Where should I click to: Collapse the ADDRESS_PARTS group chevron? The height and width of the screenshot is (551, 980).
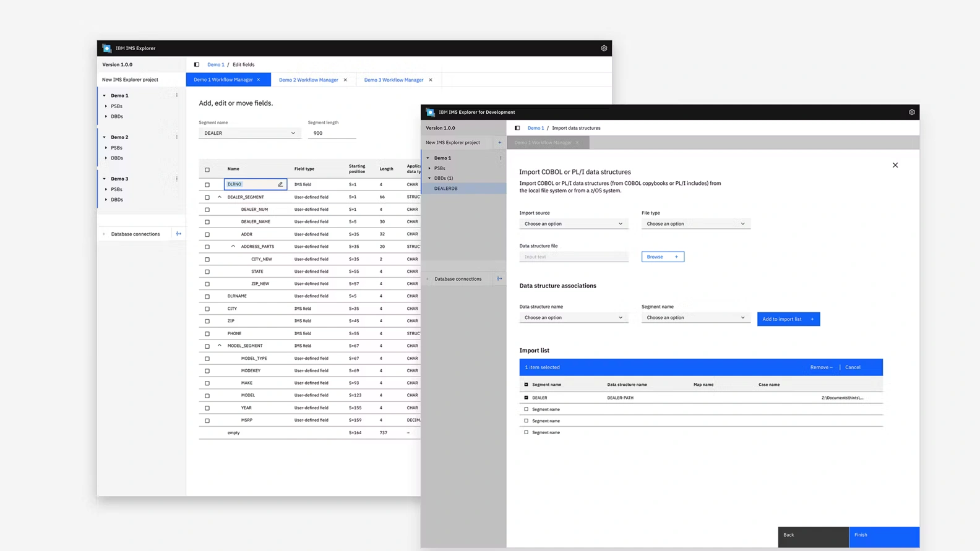click(x=233, y=246)
